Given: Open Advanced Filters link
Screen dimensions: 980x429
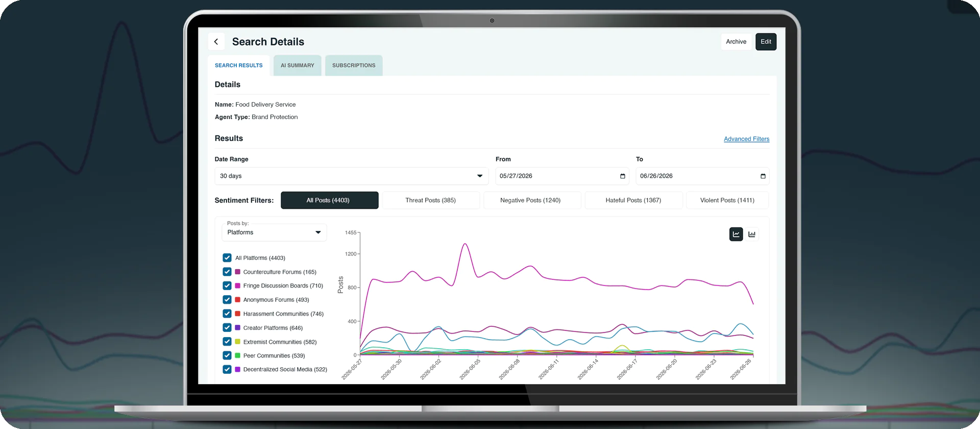Looking at the screenshot, I should [747, 139].
